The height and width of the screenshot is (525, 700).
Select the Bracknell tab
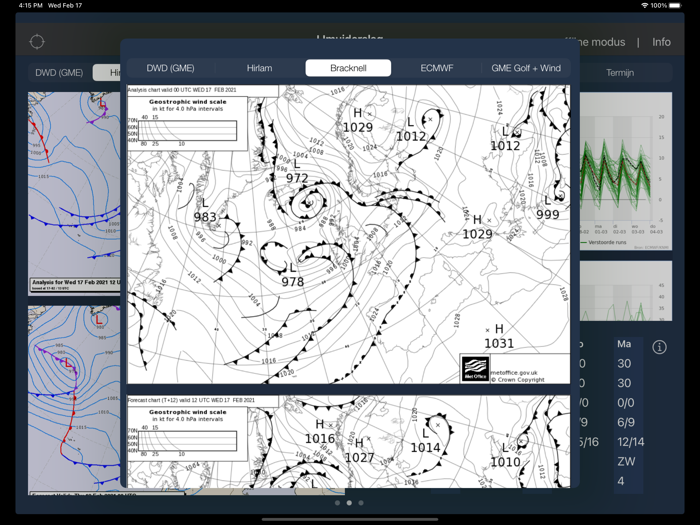point(348,68)
